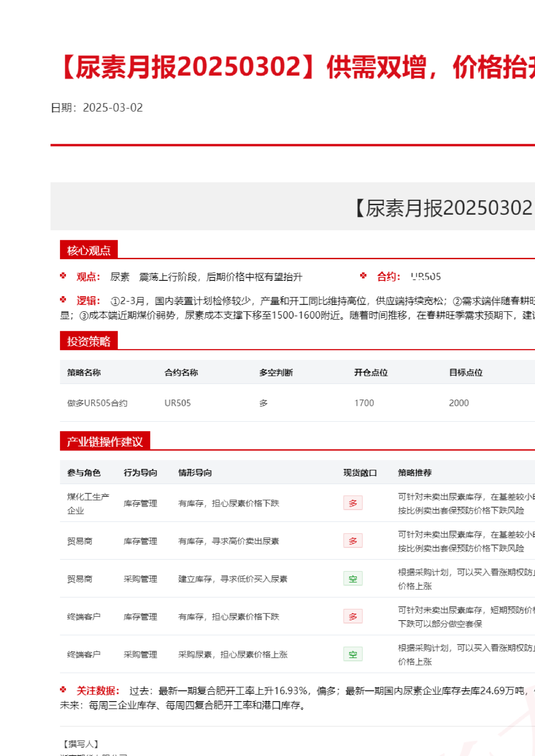
Task: Click 采购管理 in the 建立库存 row
Action: tap(141, 579)
